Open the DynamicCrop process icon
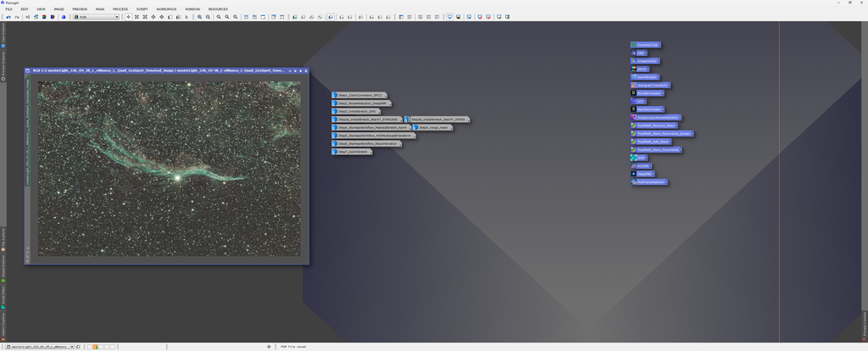Image resolution: width=868 pixels, height=351 pixels. pos(645,45)
